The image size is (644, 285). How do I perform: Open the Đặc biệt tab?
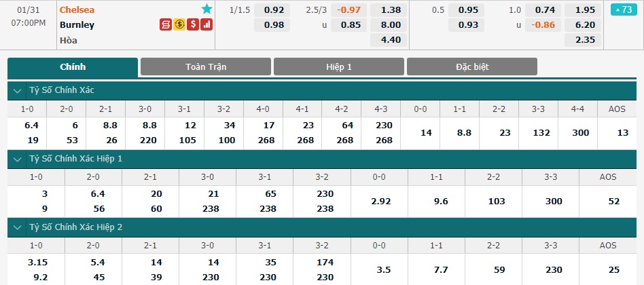(472, 67)
